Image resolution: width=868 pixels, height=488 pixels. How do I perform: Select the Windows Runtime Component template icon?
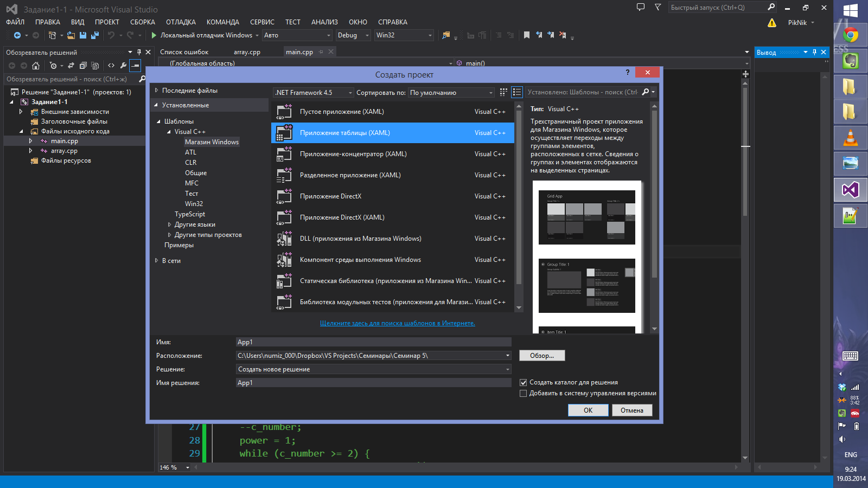284,260
